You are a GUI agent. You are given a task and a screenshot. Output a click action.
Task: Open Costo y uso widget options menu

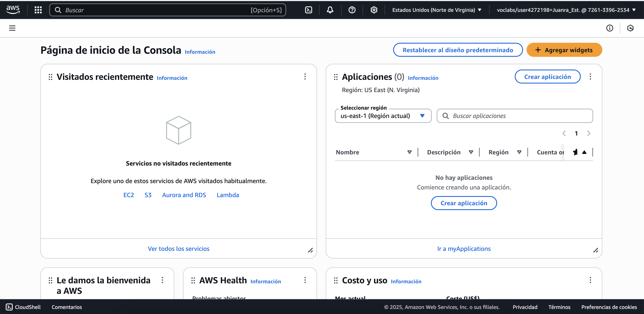(590, 280)
